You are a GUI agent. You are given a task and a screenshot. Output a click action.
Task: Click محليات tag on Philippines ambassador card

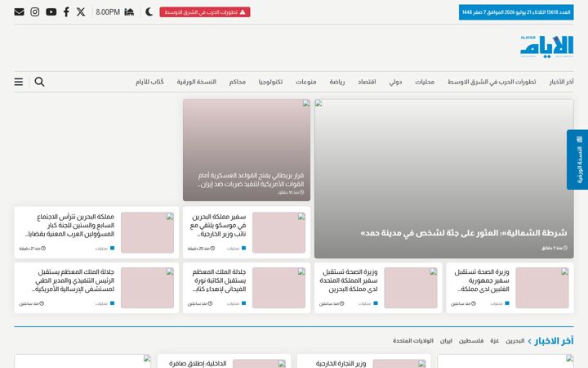pos(500,303)
